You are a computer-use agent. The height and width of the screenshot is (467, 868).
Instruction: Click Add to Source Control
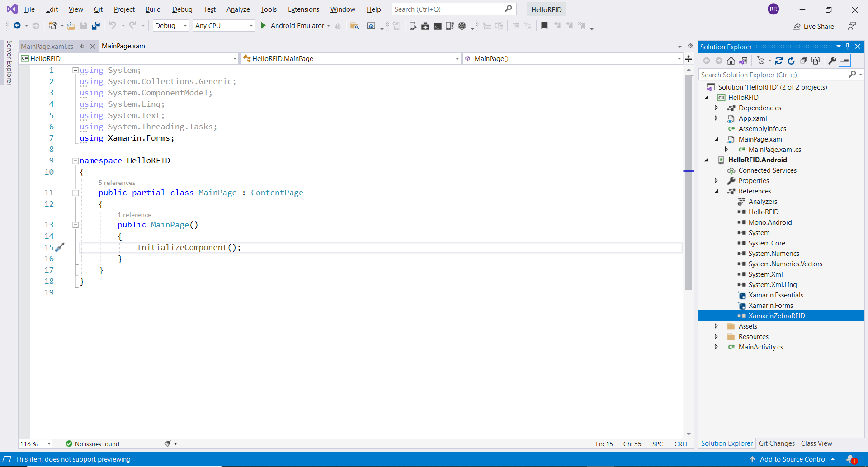(792, 459)
